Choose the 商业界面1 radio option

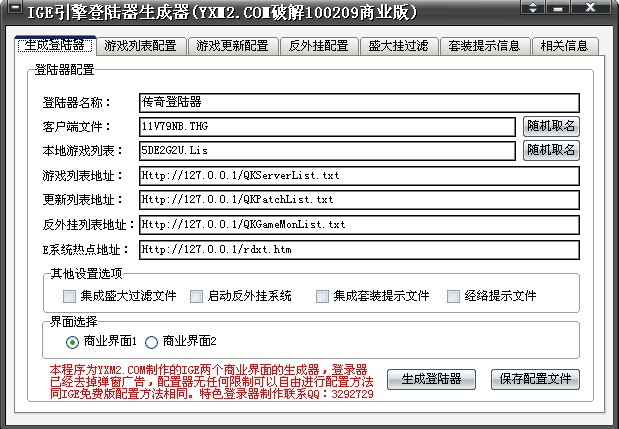coord(72,342)
